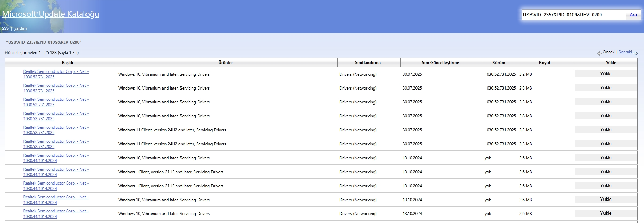The width and height of the screenshot is (644, 223).
Task: Select version 1030.52.731.2025 in the Windows 10 3,3 MB row
Action: tap(500, 102)
